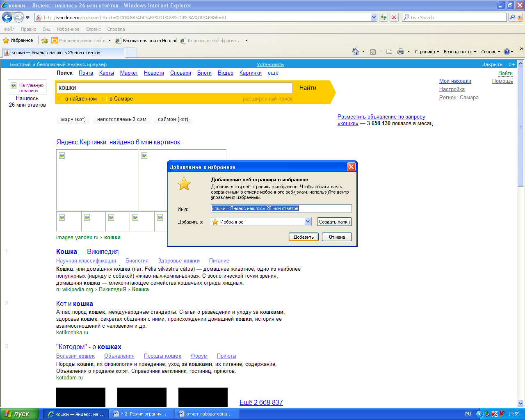Click in the Имя field of dialog
525x420 pixels.
point(281,208)
